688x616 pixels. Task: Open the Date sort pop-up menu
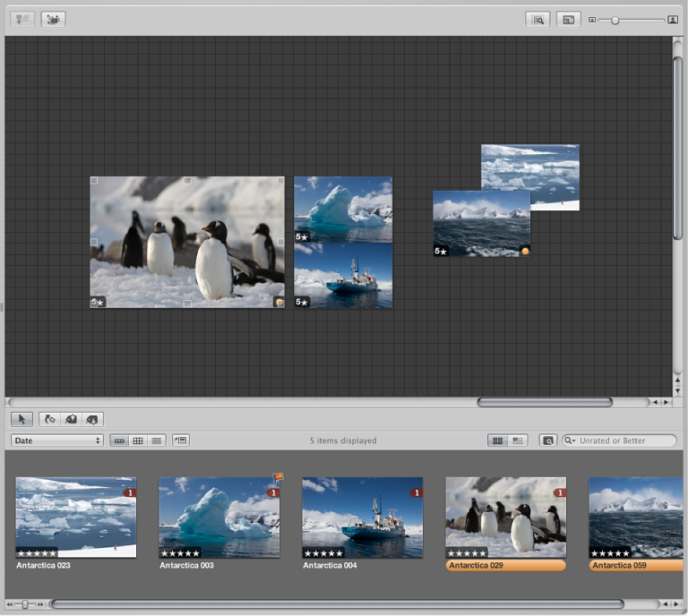click(57, 441)
